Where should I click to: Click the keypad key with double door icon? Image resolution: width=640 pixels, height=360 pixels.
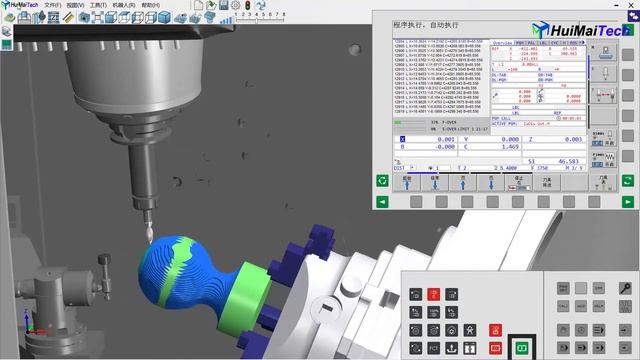point(469,348)
